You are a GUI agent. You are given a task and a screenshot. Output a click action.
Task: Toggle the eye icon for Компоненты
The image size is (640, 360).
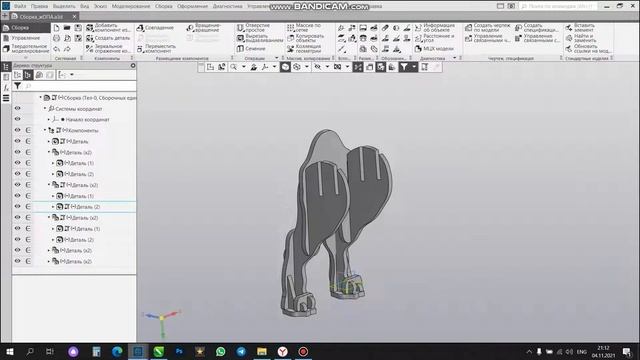18,130
